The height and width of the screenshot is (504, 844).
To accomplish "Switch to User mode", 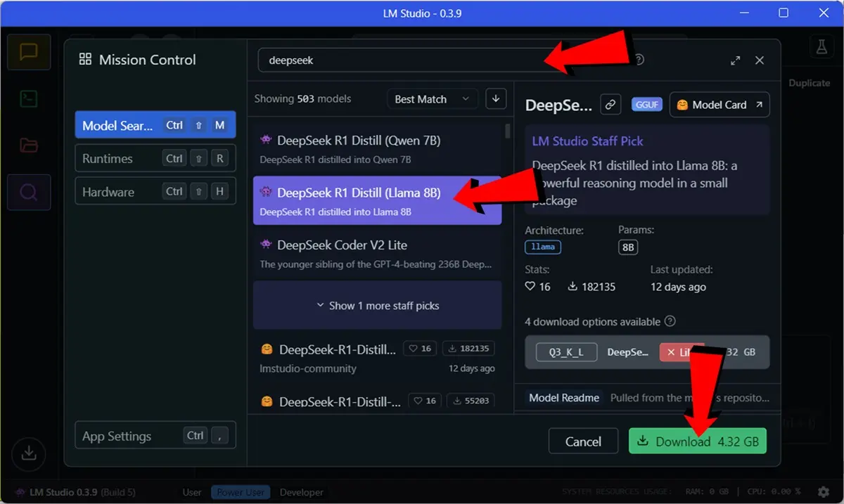I will pos(192,492).
